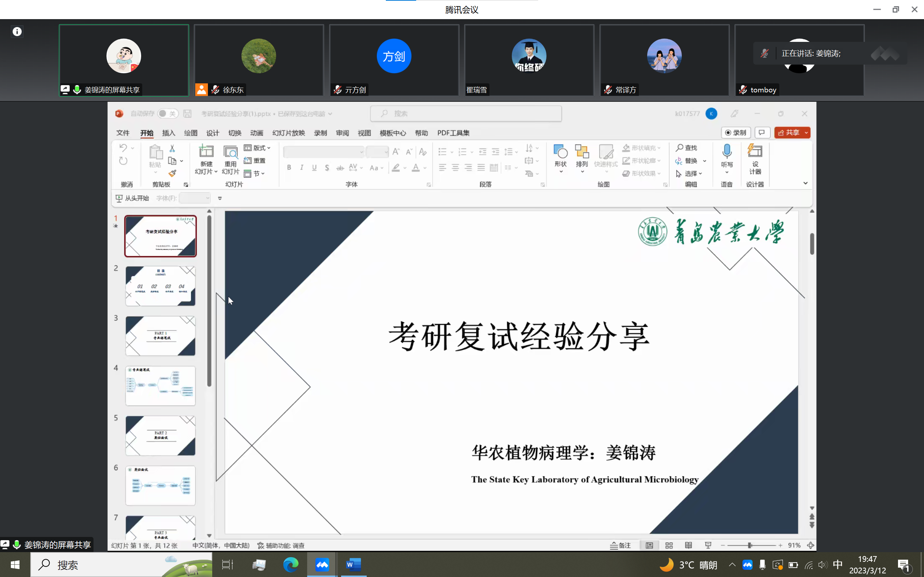Open the Shapes gallery icon
Image resolution: width=924 pixels, height=577 pixels.
pyautogui.click(x=560, y=152)
